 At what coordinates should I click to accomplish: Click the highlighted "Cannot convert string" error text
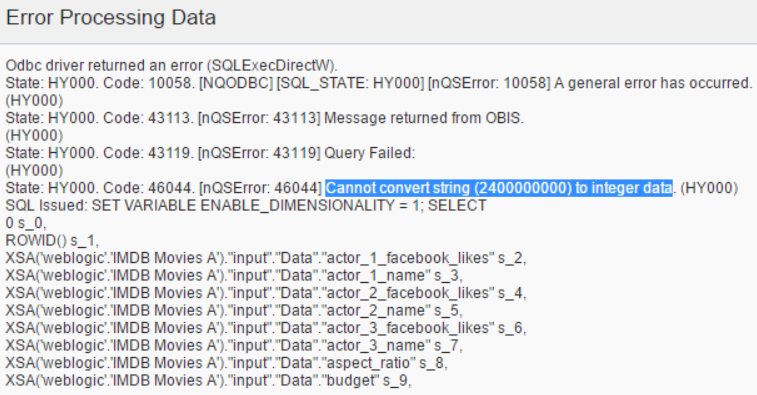pos(499,188)
